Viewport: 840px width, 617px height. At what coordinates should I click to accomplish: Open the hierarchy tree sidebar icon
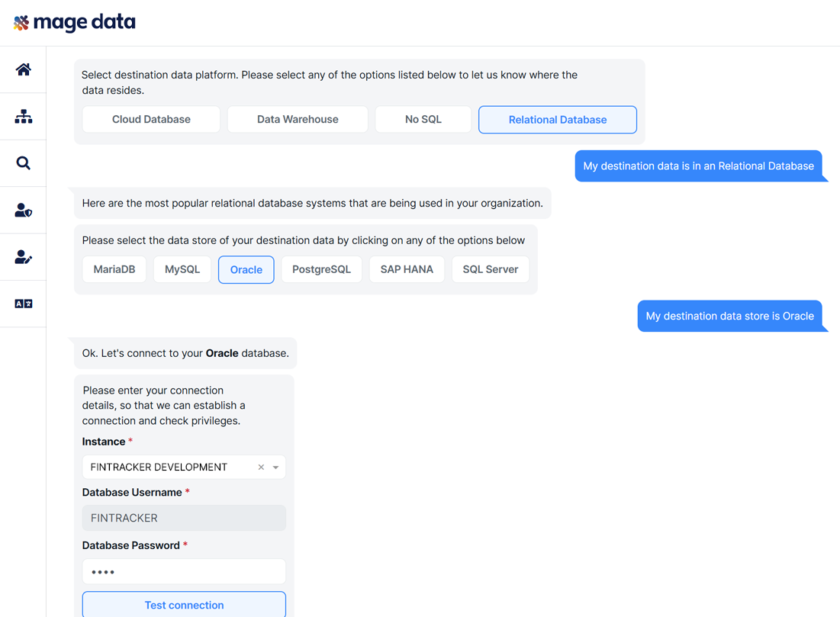coord(23,117)
